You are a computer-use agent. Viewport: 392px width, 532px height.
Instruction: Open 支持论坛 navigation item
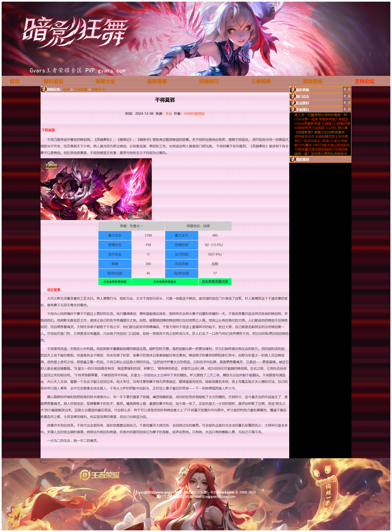coord(364,81)
